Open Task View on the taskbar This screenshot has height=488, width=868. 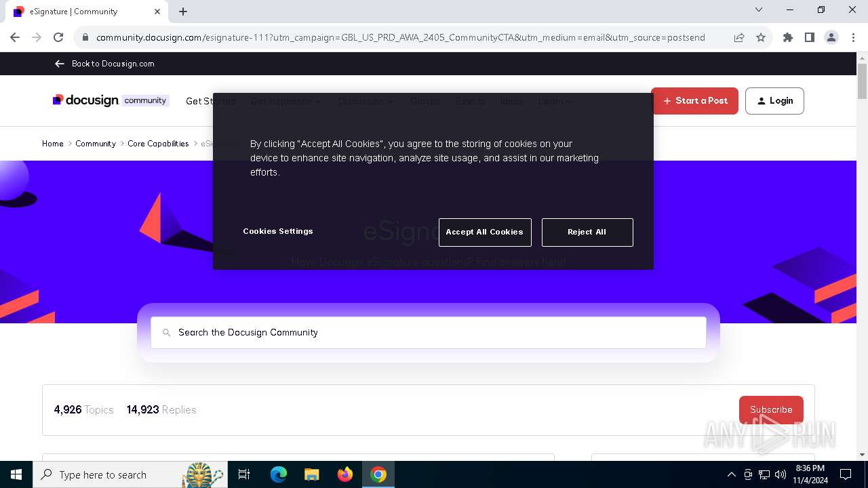point(244,474)
